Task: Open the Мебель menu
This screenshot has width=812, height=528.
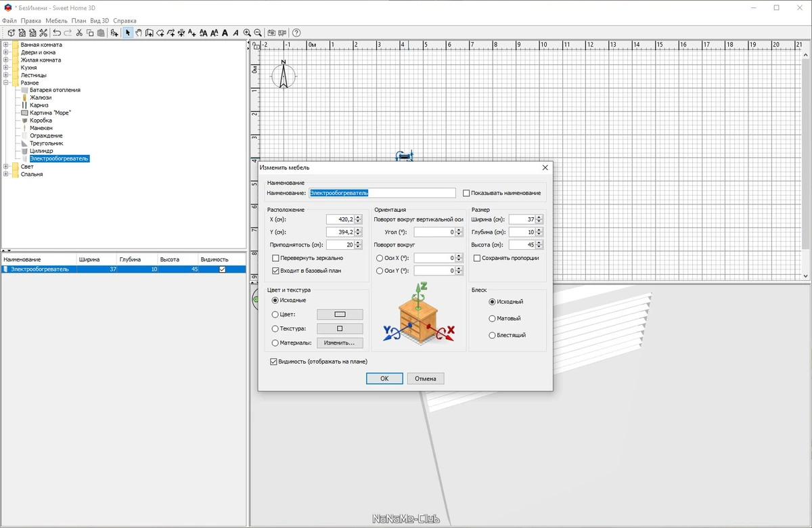Action: click(x=57, y=21)
